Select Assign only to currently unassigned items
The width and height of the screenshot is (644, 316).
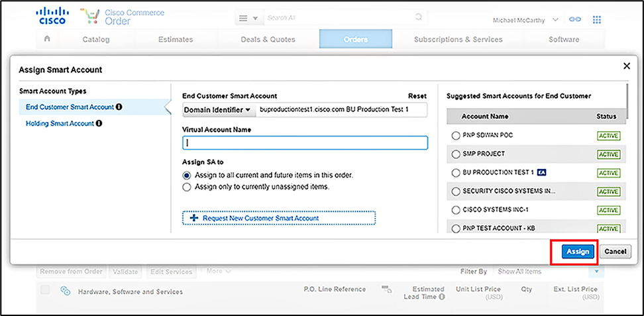click(187, 187)
